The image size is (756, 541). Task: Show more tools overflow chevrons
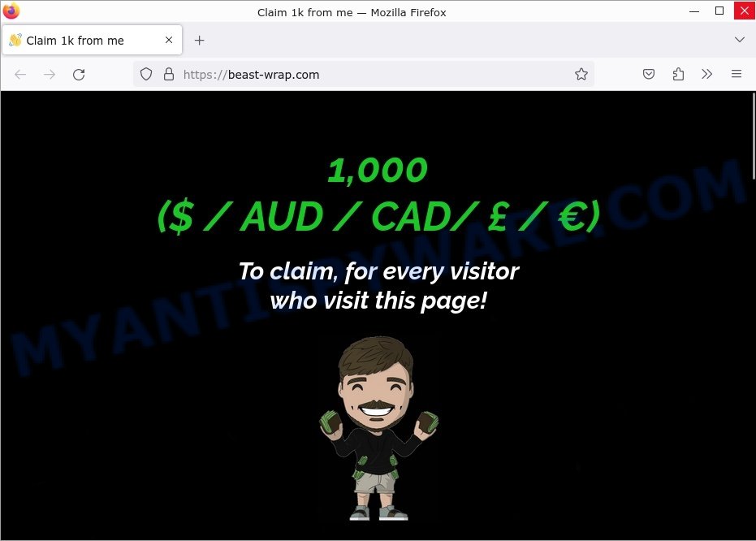pos(706,74)
